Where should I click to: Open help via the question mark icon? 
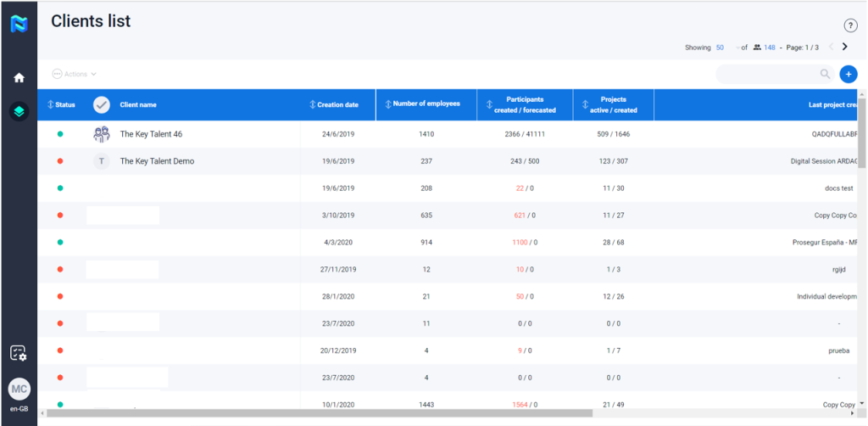[850, 25]
